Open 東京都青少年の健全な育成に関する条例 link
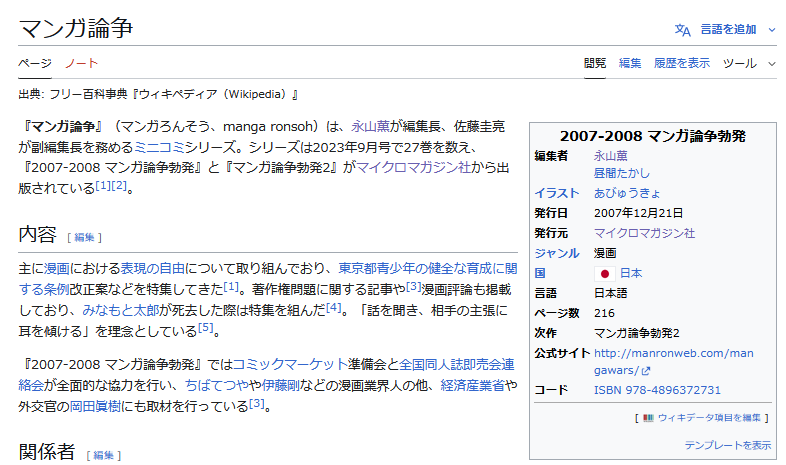 [428, 269]
